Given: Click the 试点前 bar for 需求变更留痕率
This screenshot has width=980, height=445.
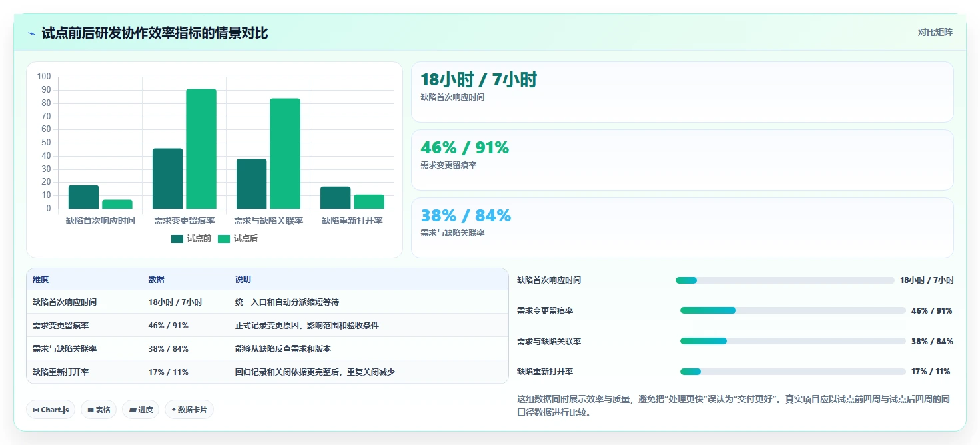Looking at the screenshot, I should point(167,179).
